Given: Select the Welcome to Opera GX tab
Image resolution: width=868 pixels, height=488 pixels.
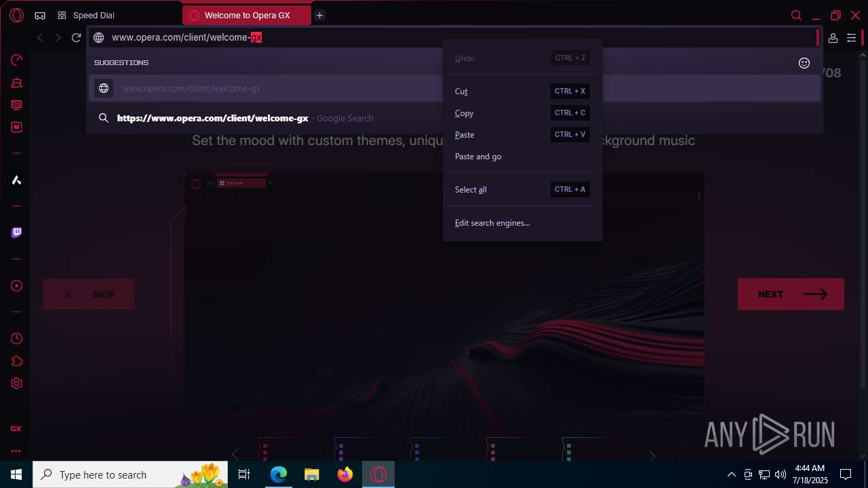Looking at the screenshot, I should click(x=247, y=16).
